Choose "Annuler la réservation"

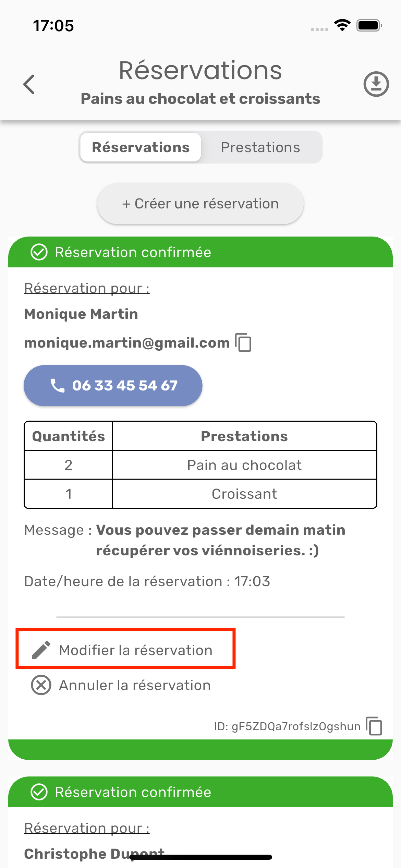click(x=135, y=685)
